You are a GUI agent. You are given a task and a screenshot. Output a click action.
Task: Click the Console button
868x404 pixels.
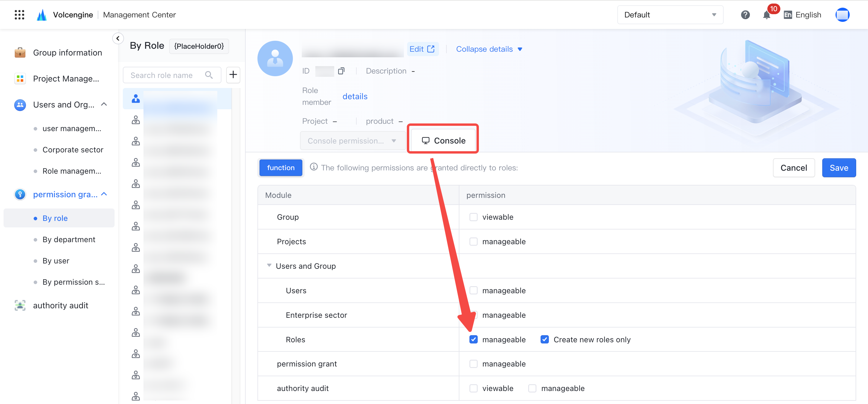point(443,141)
